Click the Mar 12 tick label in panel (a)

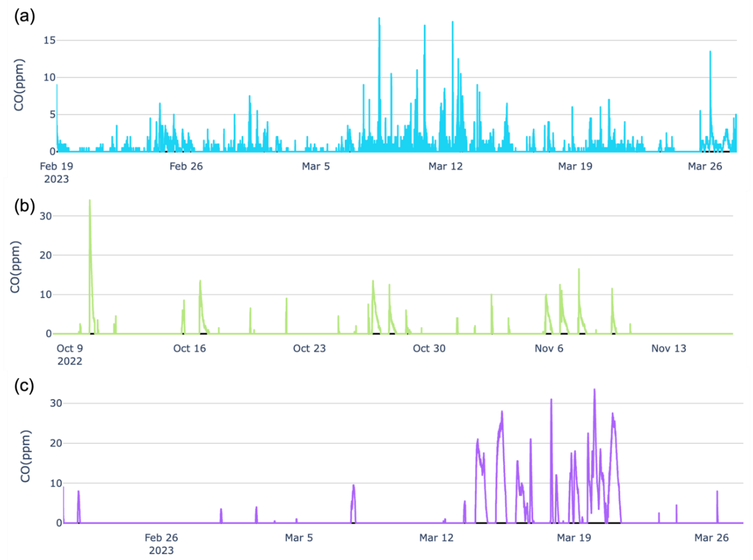coord(445,166)
